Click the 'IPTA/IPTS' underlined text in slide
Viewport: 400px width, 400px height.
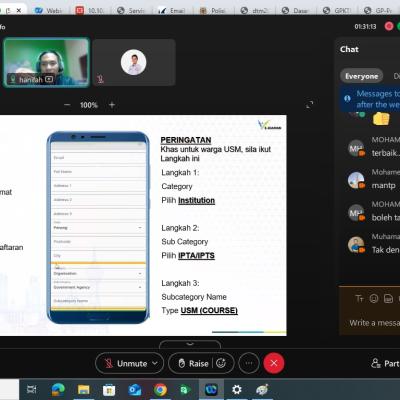196,256
